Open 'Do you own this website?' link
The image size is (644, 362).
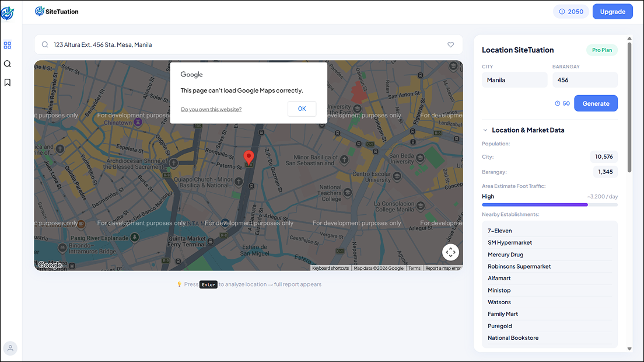click(211, 109)
